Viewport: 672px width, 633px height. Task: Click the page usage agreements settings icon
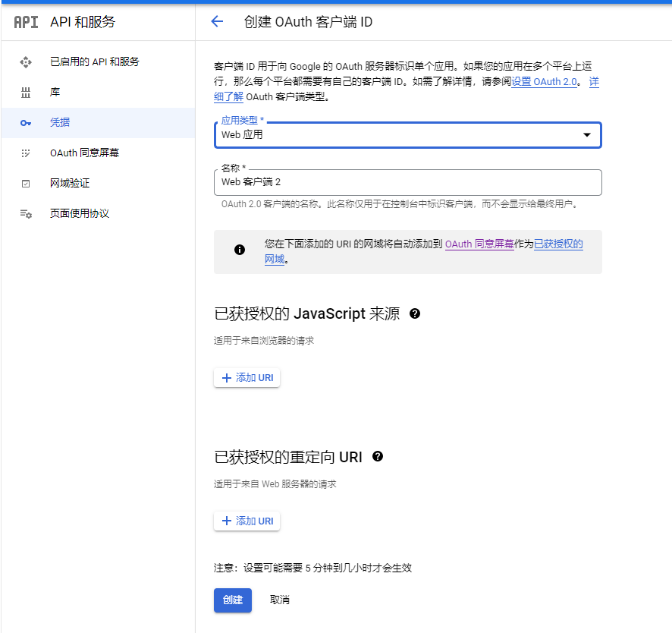click(x=26, y=213)
